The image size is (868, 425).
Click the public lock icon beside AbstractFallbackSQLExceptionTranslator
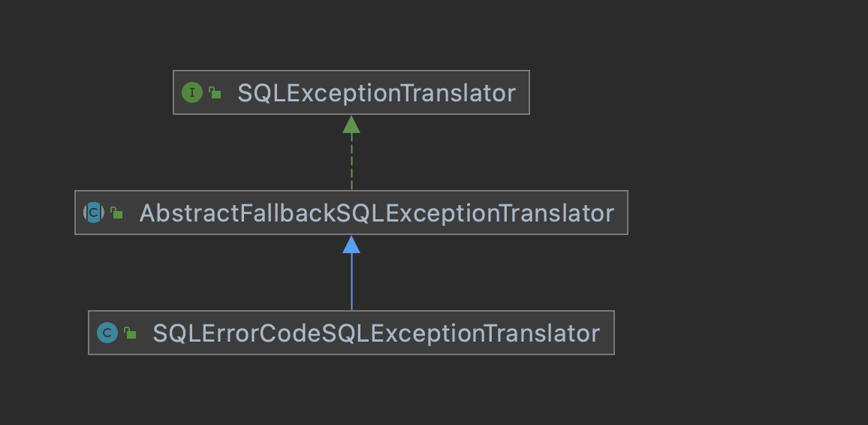coord(116,212)
